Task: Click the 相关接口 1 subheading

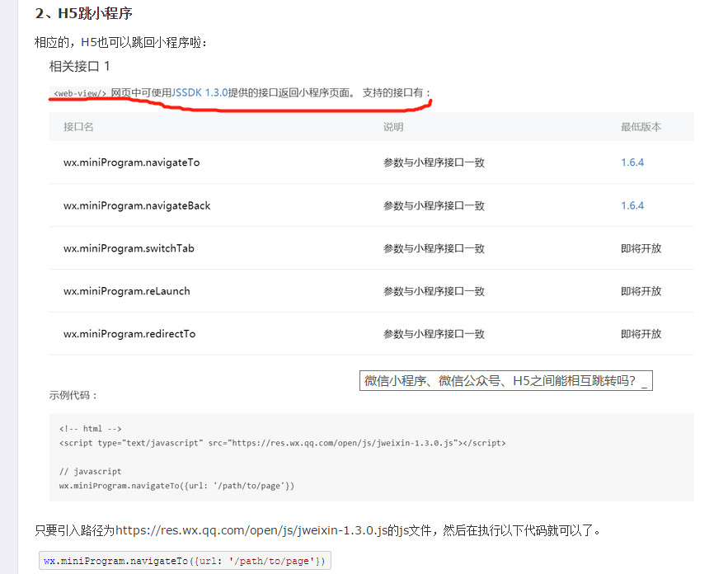Action: click(x=79, y=66)
